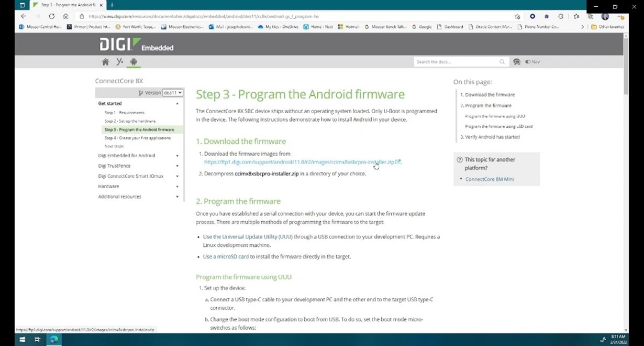Add page to favorites with star icon
The height and width of the screenshot is (346, 644).
(517, 16)
